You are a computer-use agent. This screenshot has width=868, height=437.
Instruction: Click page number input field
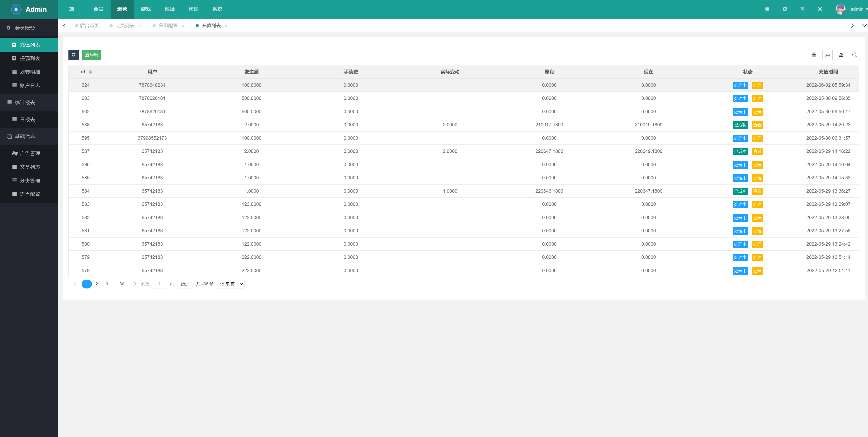click(160, 284)
